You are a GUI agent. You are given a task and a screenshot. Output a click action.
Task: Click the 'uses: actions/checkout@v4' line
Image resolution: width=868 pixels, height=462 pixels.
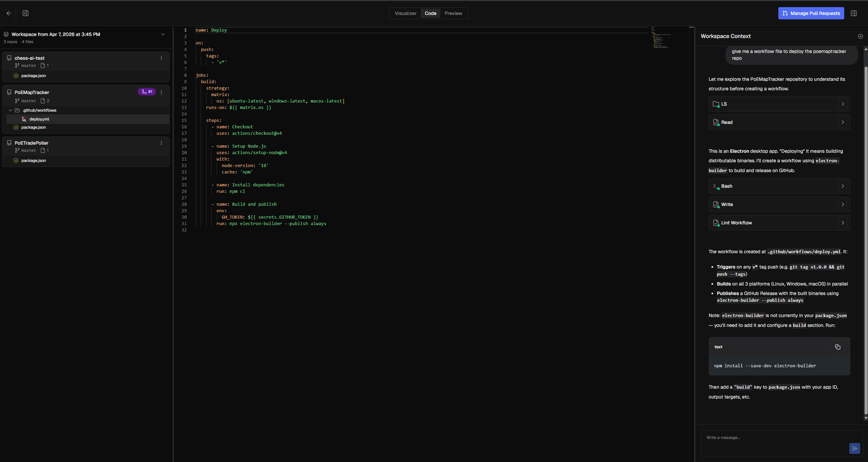249,133
